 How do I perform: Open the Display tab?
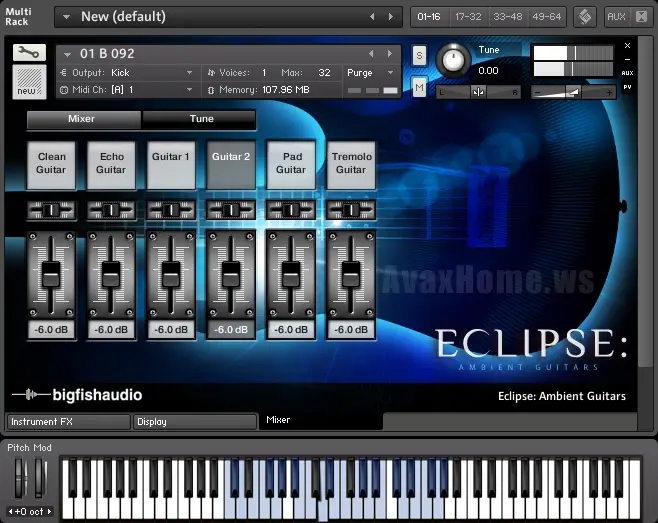(x=195, y=422)
